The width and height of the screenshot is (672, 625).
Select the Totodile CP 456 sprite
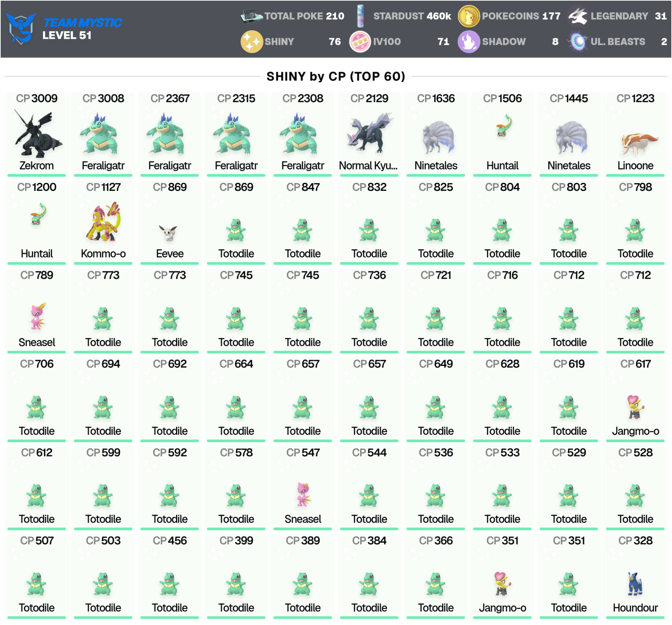click(169, 584)
